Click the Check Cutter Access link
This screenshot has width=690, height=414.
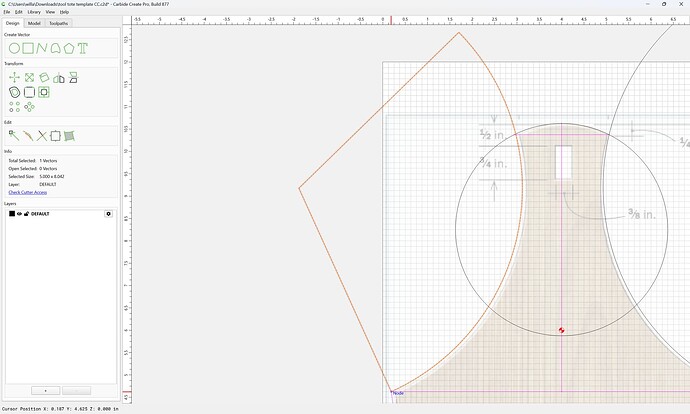28,192
